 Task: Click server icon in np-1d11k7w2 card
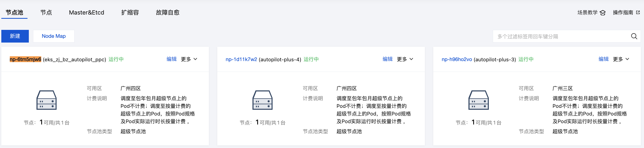tap(263, 100)
